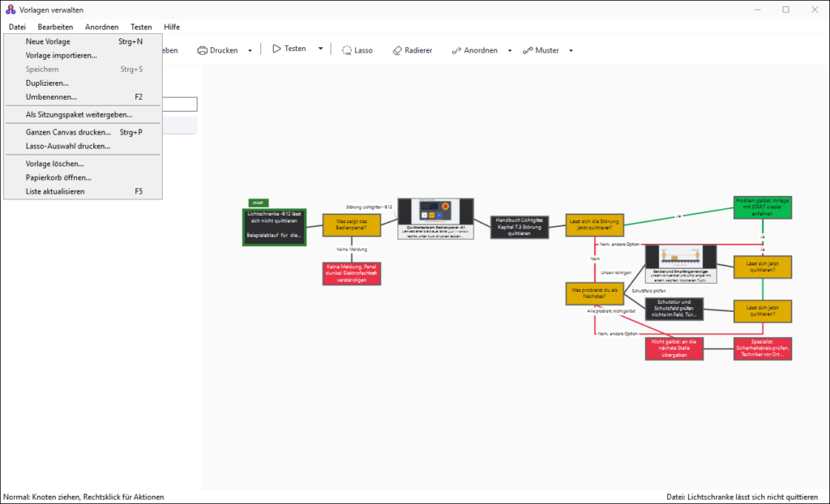The height and width of the screenshot is (504, 830).
Task: Open the Hilfe menu
Action: pos(172,27)
